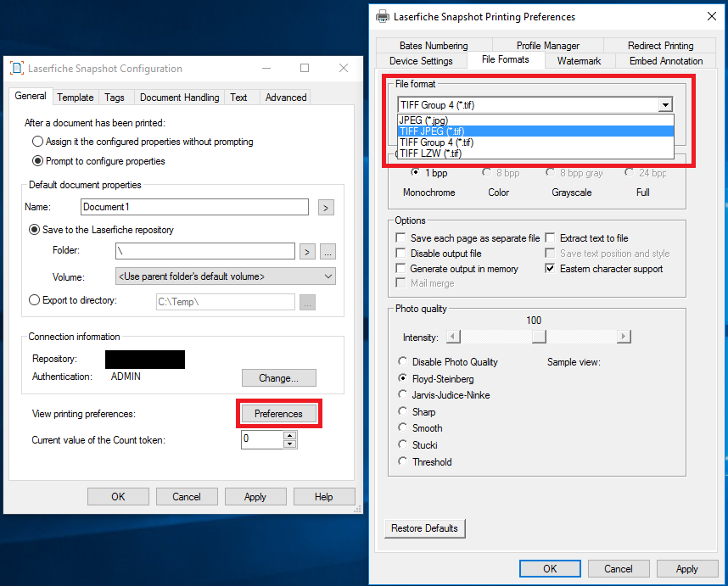
Task: Choose 'TIFF LZW (*.tif)' format
Action: (x=535, y=153)
